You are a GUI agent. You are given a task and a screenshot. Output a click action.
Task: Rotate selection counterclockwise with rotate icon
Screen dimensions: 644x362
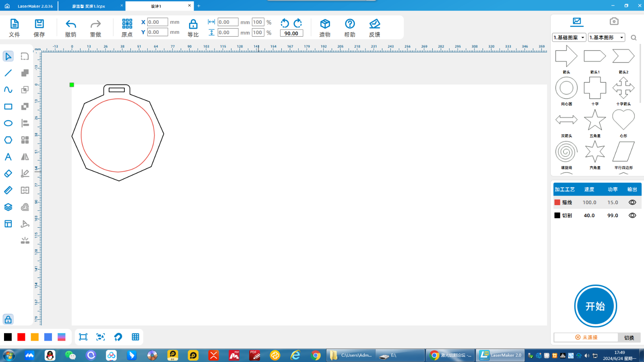285,23
